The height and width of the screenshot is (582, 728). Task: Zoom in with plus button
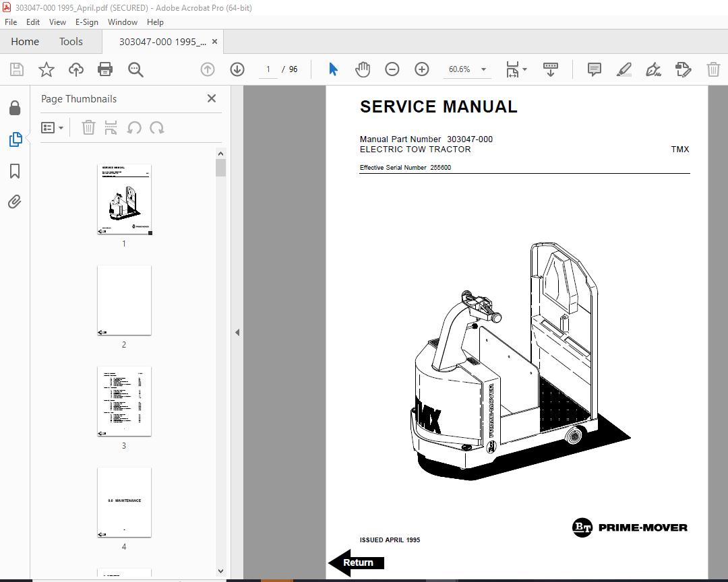(x=421, y=69)
